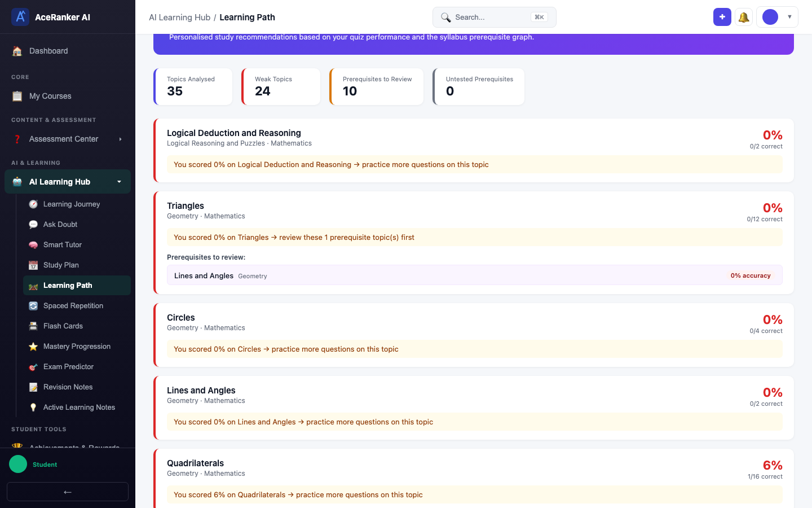Click the 6% Quadrilaterals score
The image size is (812, 508).
click(773, 465)
